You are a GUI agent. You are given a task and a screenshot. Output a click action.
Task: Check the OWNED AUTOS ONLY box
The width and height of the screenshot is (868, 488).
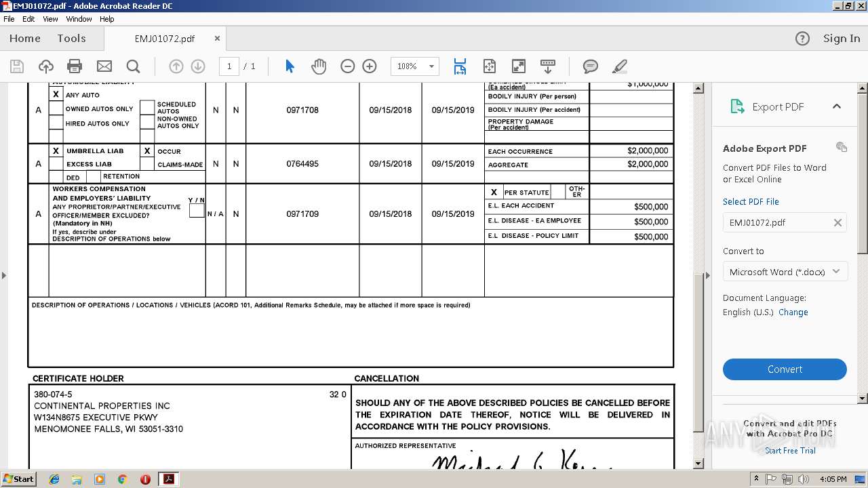click(56, 108)
